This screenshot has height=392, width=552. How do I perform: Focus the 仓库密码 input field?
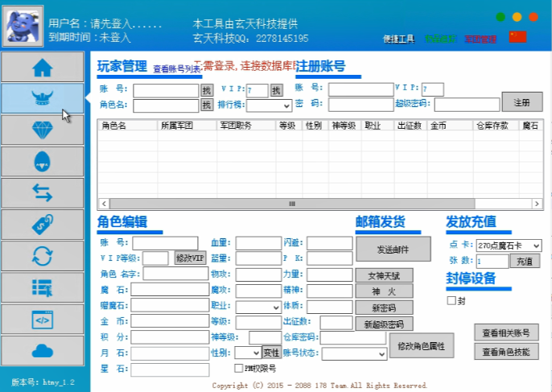353,337
